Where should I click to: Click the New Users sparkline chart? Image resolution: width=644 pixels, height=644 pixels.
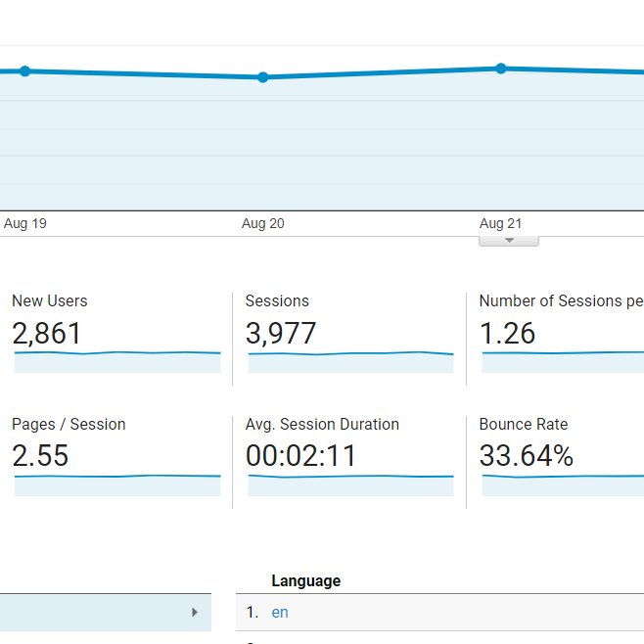pos(117,361)
